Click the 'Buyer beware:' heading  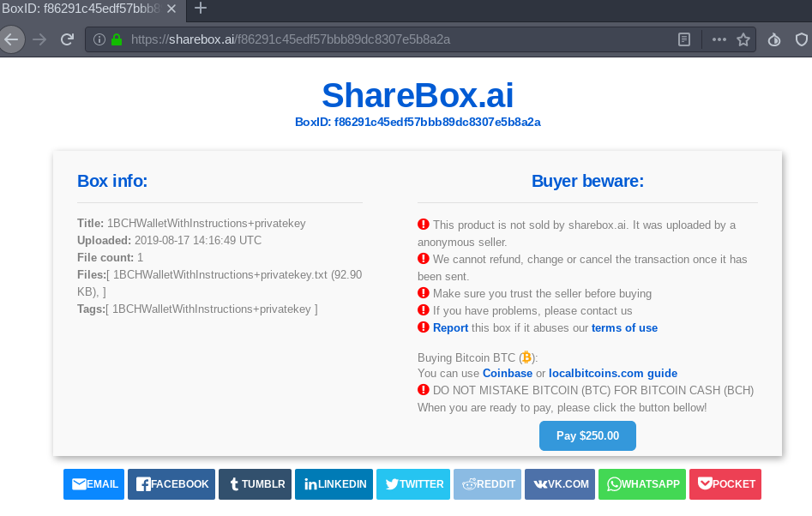[x=587, y=181]
